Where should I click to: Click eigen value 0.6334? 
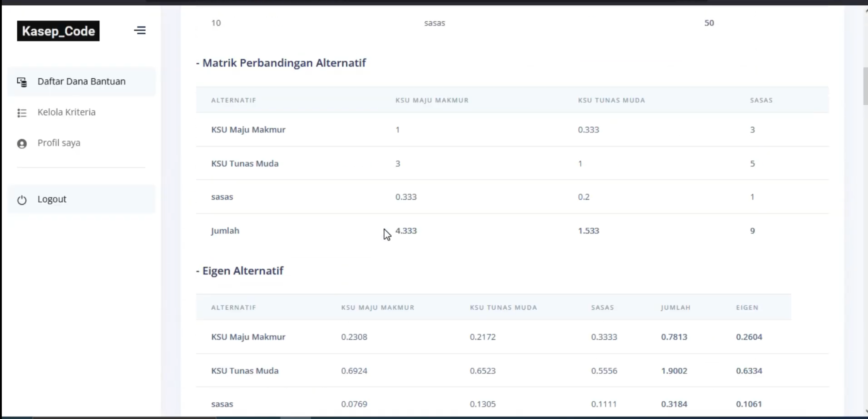coord(749,370)
